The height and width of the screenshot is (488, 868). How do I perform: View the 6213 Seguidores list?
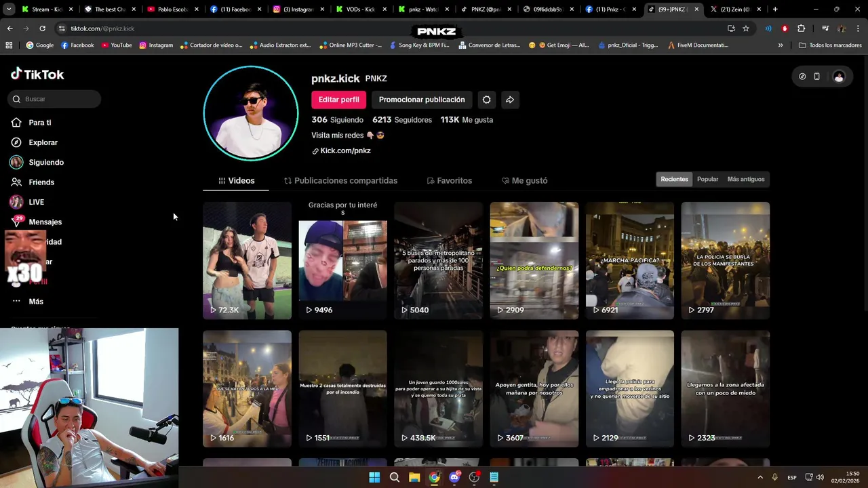401,120
